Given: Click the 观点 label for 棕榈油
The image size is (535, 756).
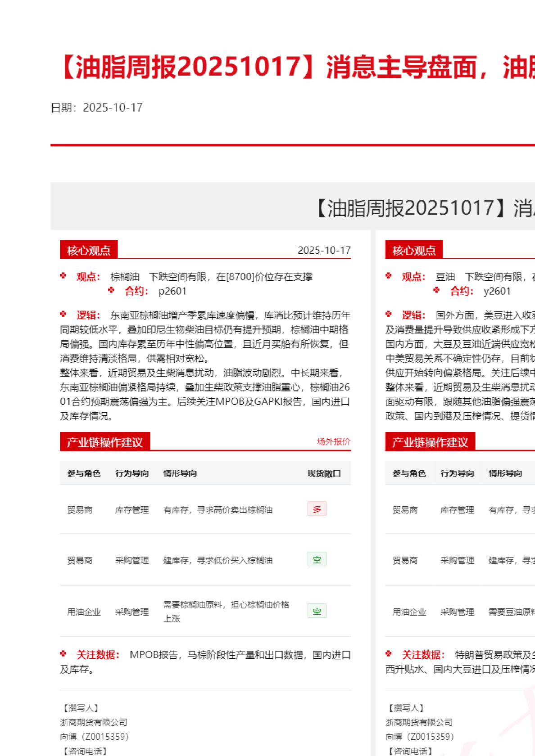Looking at the screenshot, I should pyautogui.click(x=88, y=277).
